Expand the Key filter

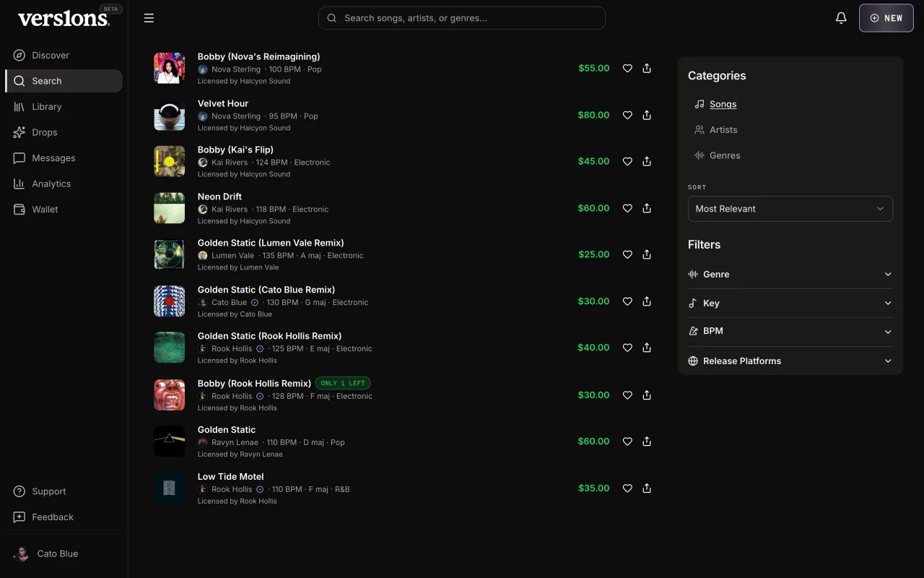click(790, 303)
